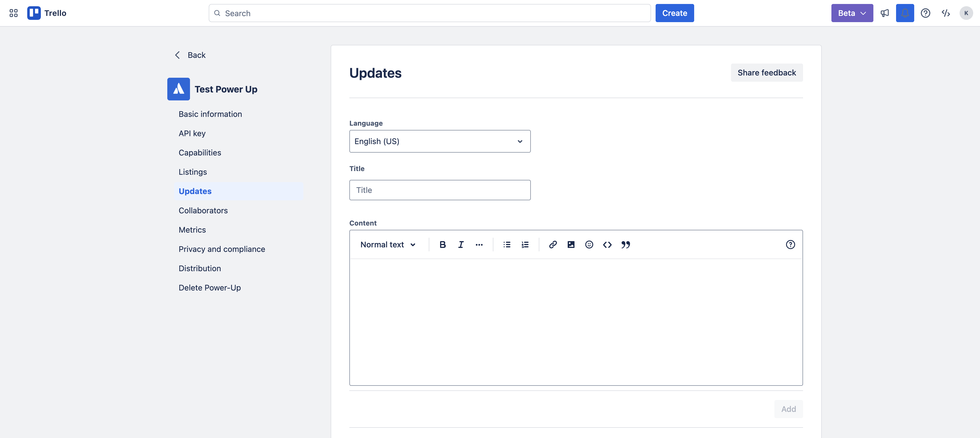Screen dimensions: 980x438
Task: Click into the Content editor area
Action: 576,322
